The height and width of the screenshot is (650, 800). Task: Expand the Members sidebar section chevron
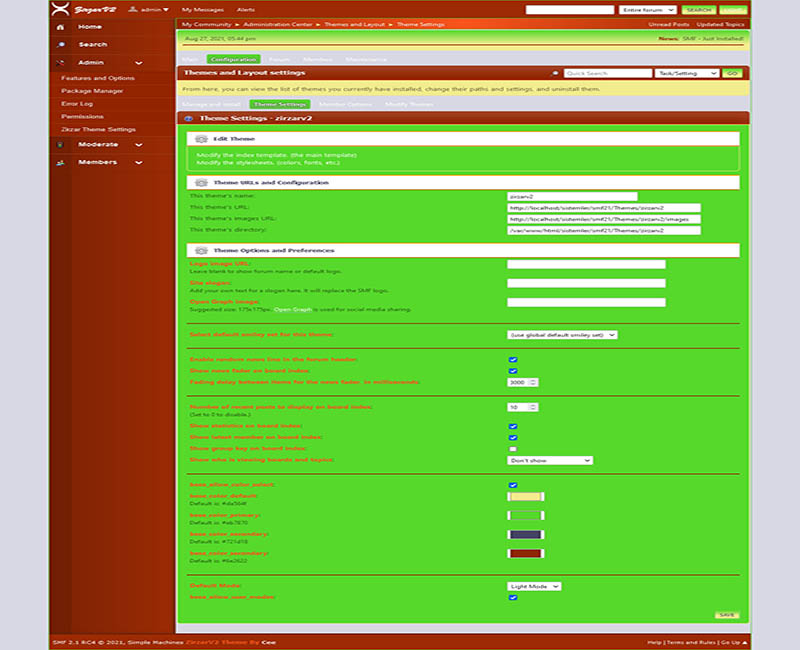pos(139,163)
